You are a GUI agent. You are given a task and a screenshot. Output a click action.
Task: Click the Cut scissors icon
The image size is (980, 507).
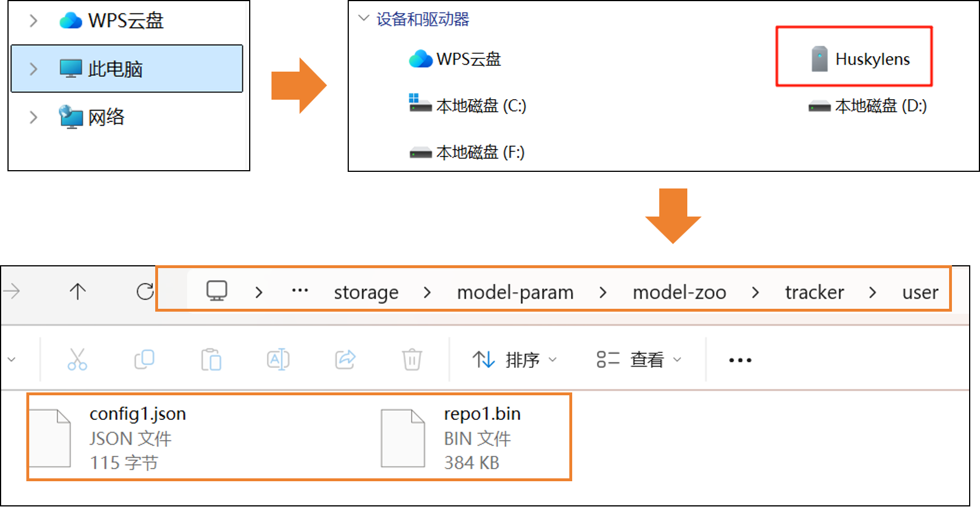coord(77,360)
